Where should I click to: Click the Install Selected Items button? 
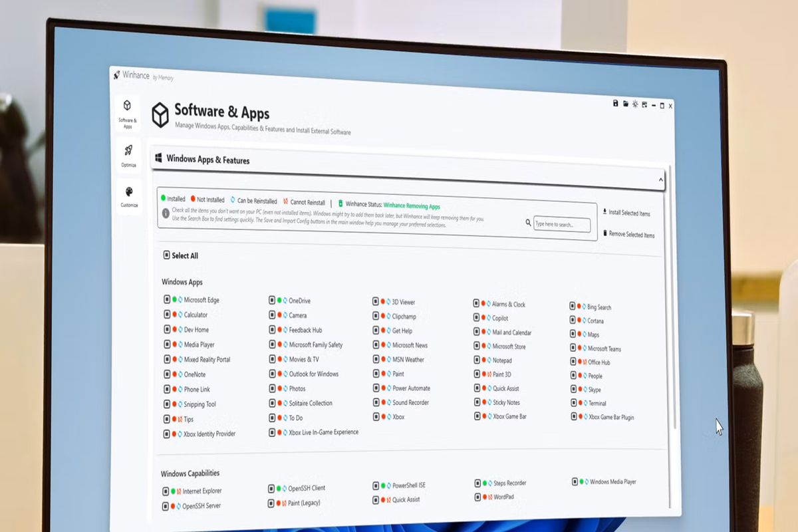[628, 213]
